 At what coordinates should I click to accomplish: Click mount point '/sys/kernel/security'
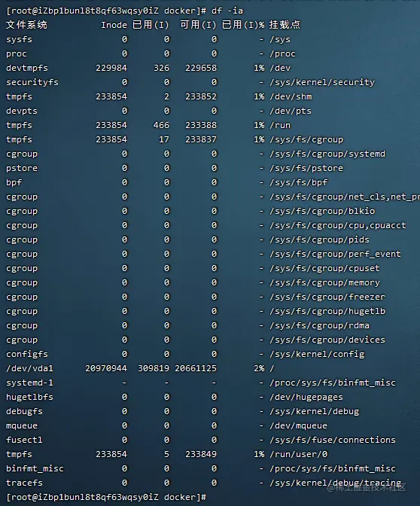(322, 82)
